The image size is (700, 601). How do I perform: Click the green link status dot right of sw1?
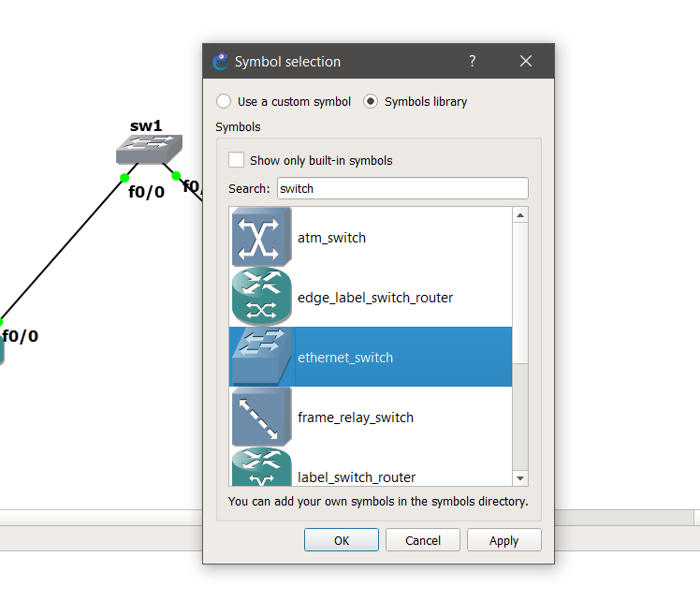pyautogui.click(x=176, y=175)
